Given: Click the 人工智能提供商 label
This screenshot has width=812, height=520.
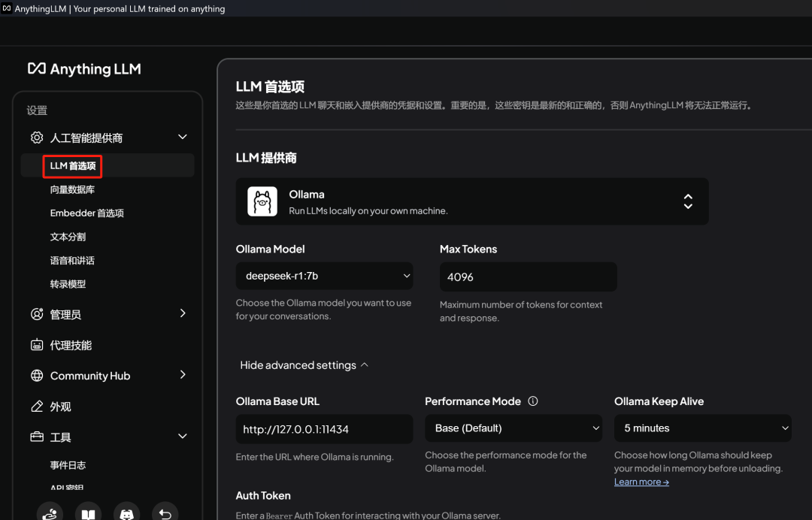Looking at the screenshot, I should pyautogui.click(x=86, y=138).
